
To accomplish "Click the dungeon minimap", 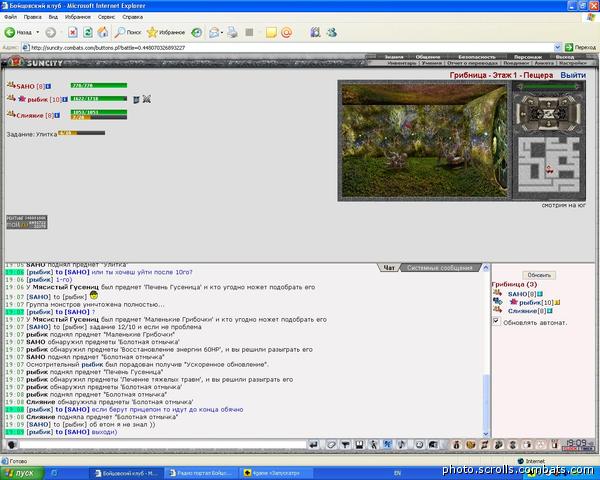I will click(548, 165).
